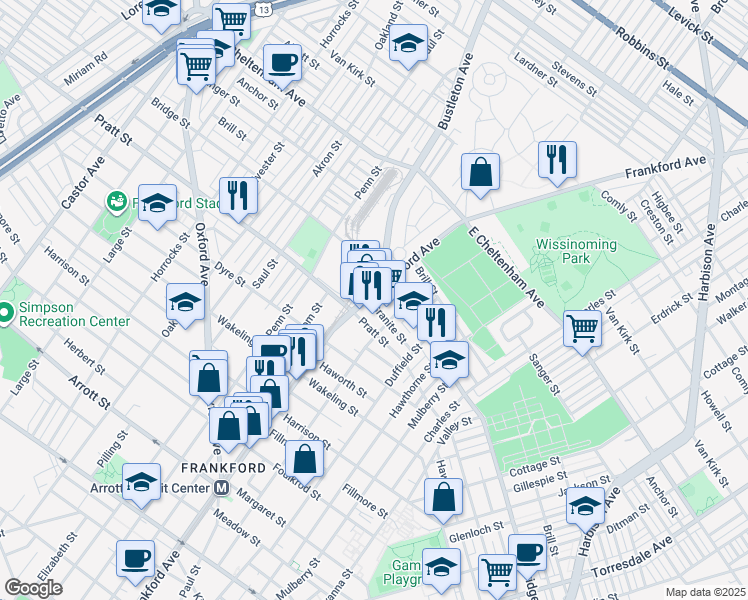Click the Frankford Stadium green marker
Screen dimensions: 748x600
[119, 203]
